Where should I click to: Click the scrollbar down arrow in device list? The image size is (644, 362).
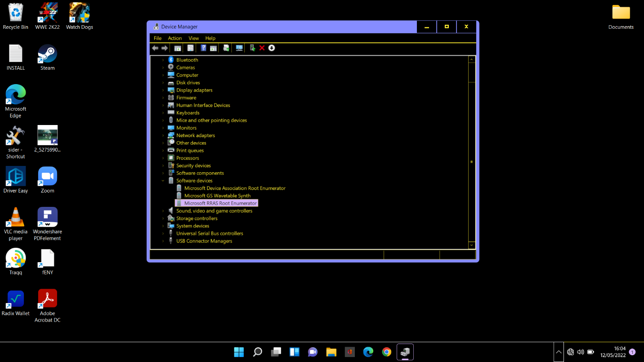click(472, 245)
